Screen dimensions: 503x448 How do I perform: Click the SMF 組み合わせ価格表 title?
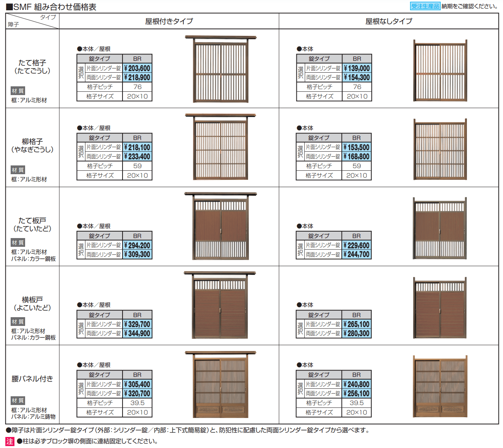[x=55, y=7]
